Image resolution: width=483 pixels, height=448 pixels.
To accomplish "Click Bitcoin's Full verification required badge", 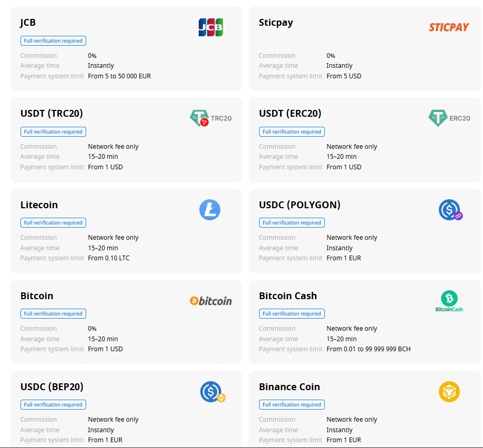I will coord(53,314).
